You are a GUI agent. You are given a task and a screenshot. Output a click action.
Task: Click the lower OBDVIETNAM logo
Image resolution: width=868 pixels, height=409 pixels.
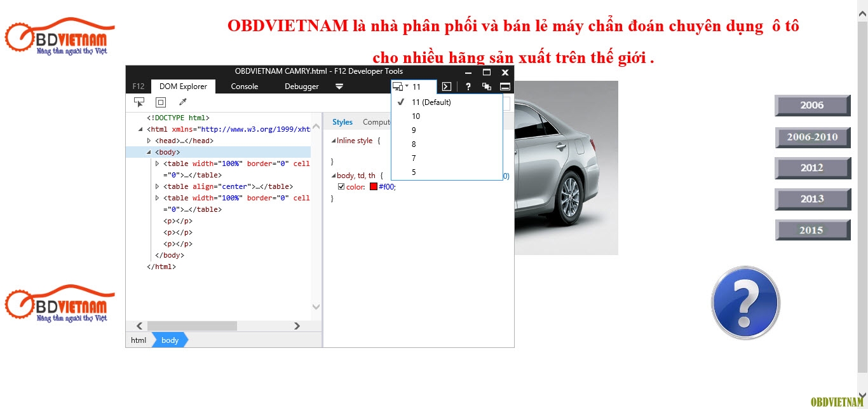59,303
